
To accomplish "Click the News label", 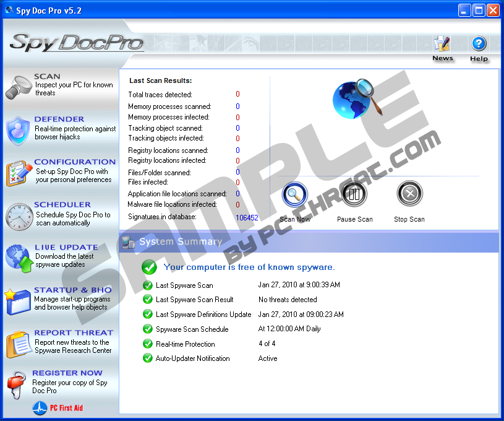I will coord(443,58).
